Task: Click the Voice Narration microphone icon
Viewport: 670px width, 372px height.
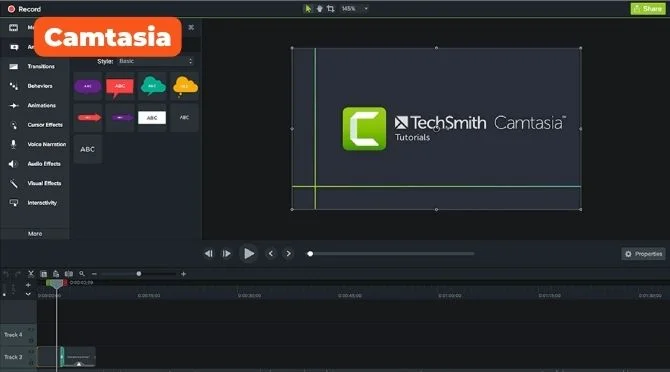Action: (x=14, y=144)
